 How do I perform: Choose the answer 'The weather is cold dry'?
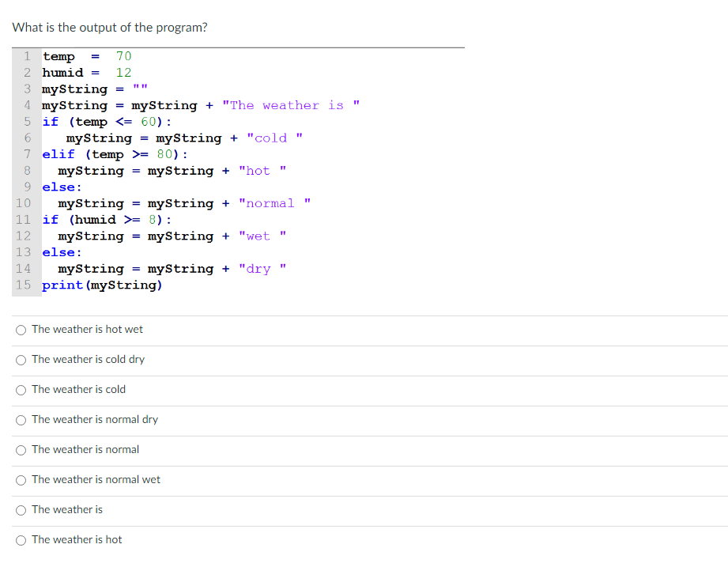click(21, 360)
